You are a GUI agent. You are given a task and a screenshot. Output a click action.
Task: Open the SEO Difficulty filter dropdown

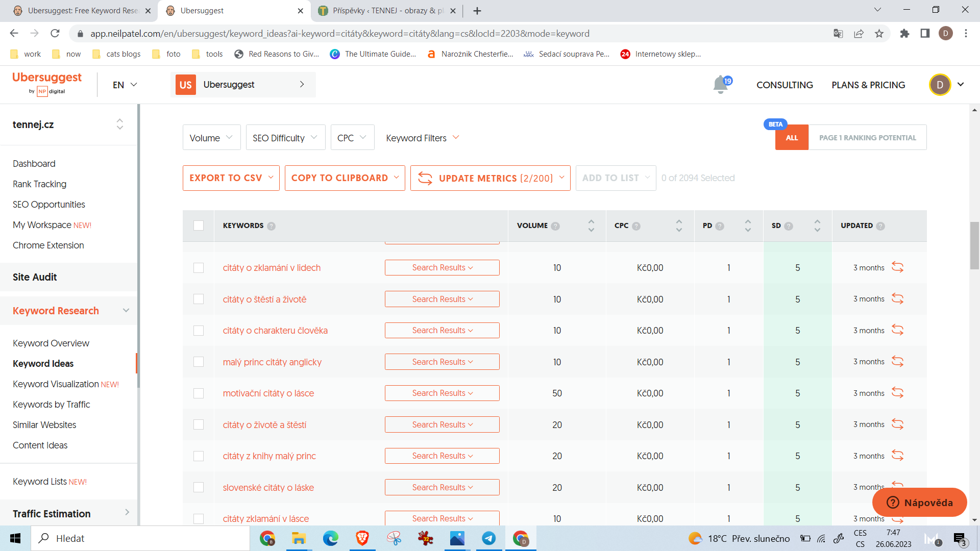[285, 138]
